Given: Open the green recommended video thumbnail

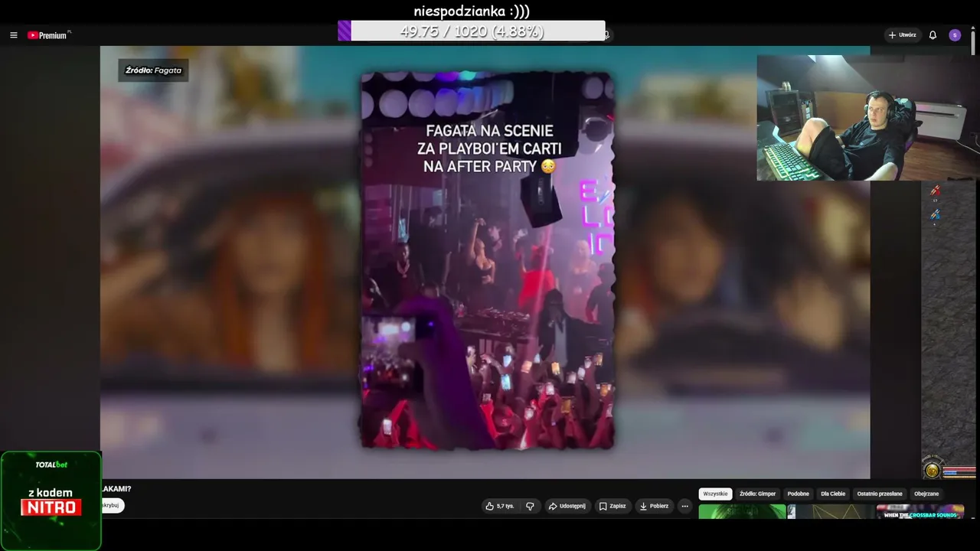Looking at the screenshot, I should pos(742,511).
